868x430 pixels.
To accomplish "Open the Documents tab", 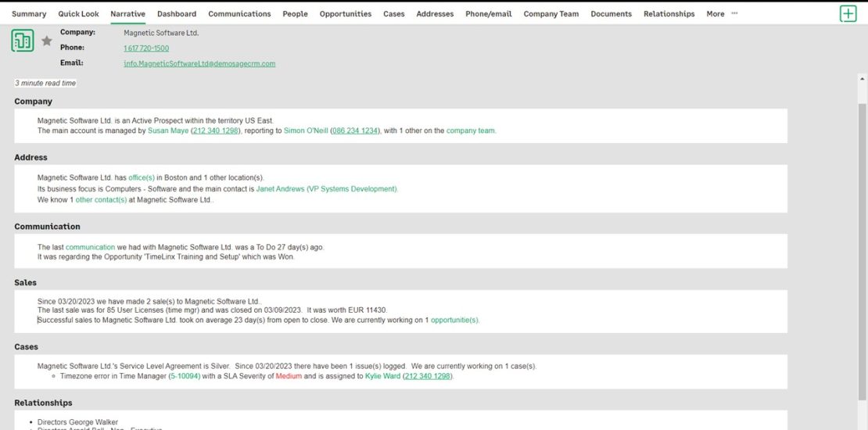I will click(x=612, y=14).
